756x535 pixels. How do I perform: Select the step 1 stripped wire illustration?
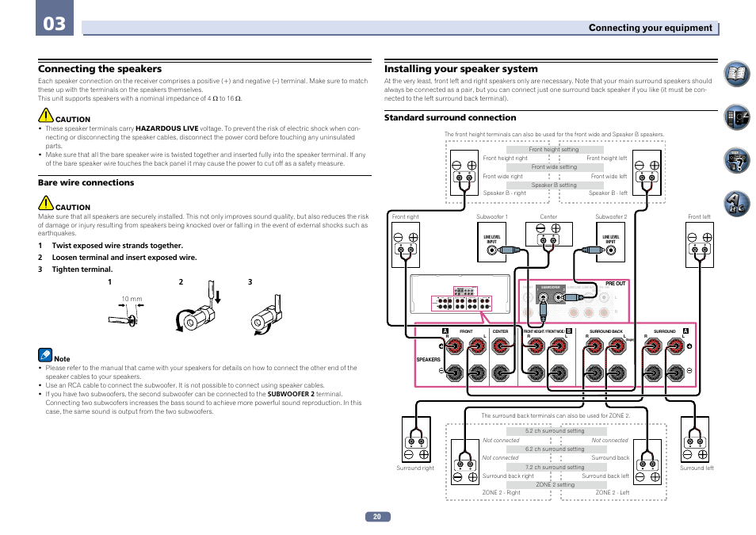coord(126,319)
